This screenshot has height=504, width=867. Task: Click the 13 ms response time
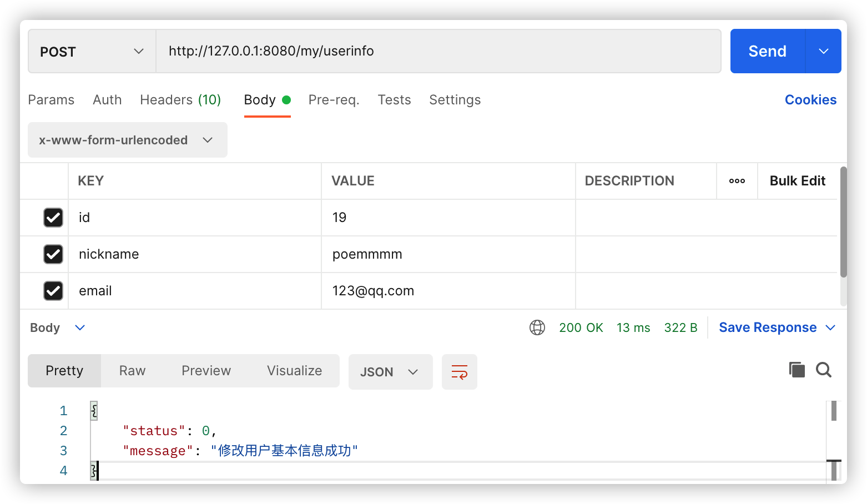633,327
